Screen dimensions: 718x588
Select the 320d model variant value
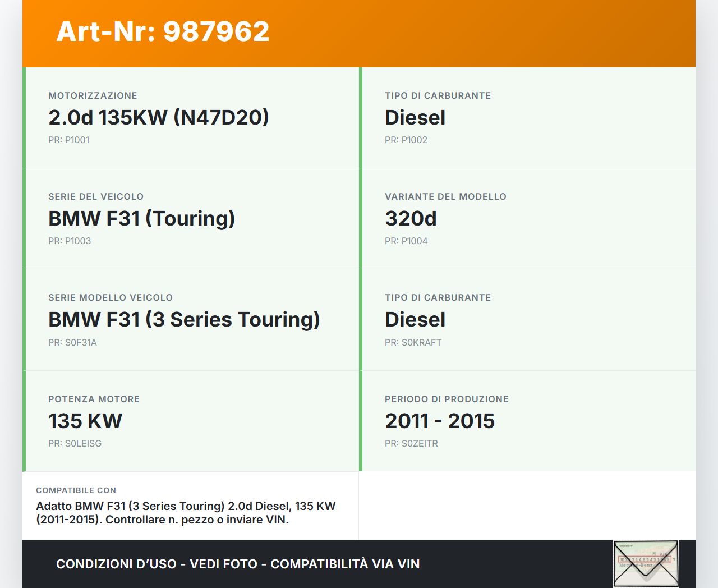pos(411,218)
